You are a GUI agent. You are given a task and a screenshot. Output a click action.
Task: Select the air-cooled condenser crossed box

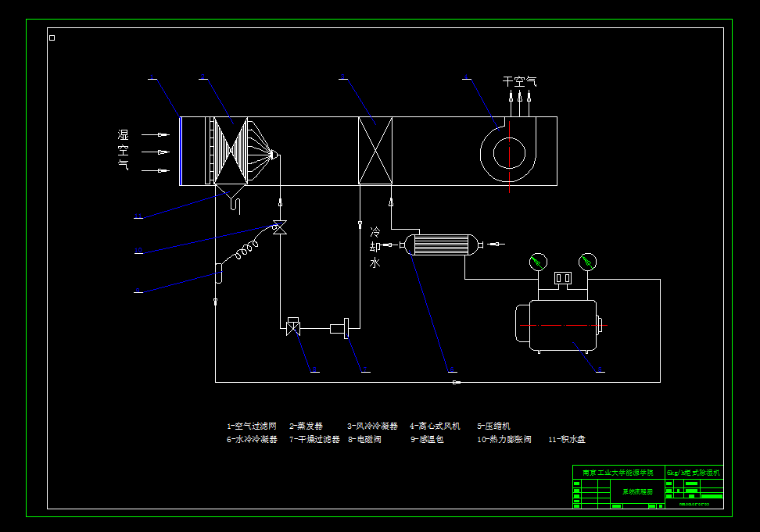tap(375, 151)
